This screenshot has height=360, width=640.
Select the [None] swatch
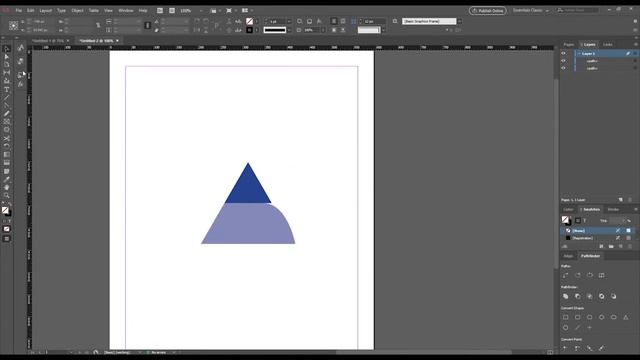598,231
